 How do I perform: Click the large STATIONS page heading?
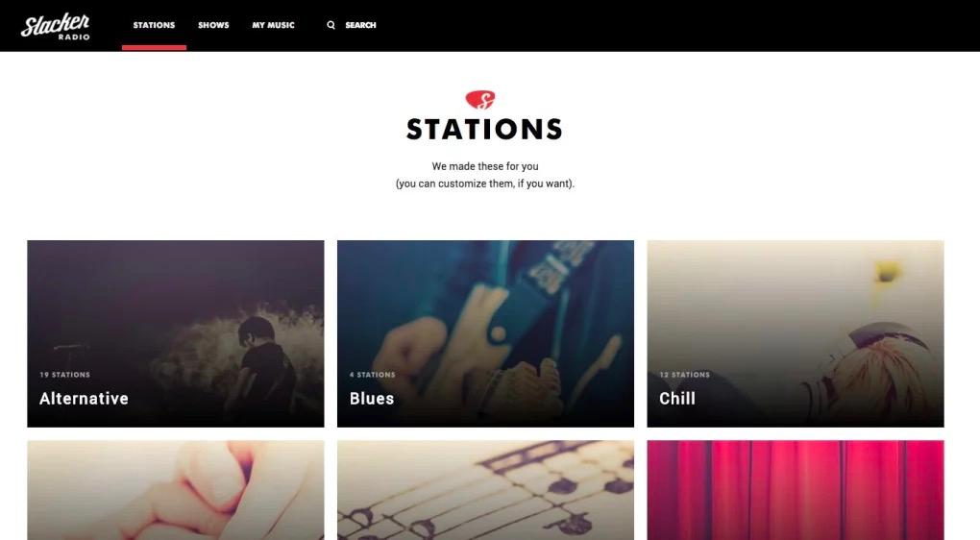(x=485, y=130)
